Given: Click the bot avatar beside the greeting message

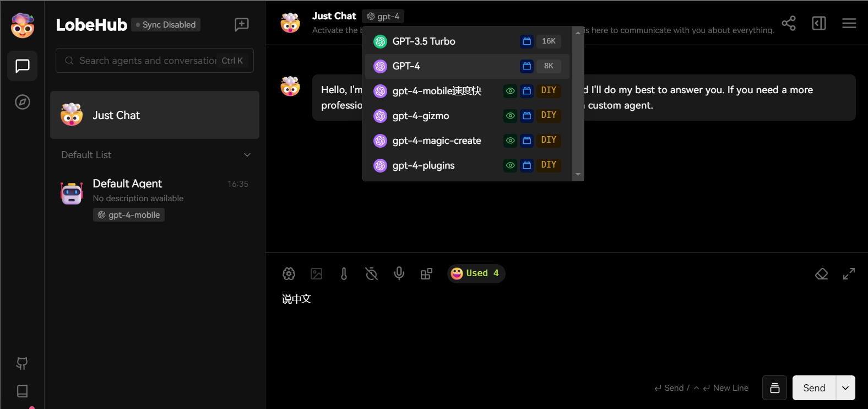Looking at the screenshot, I should [x=290, y=86].
